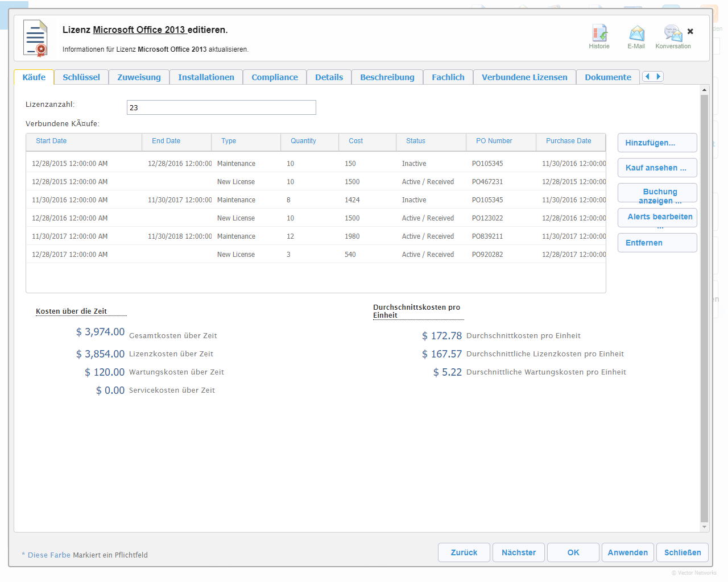Open Verbundene Lizenzen tab
Viewport: 728px width, 582px height.
click(524, 77)
